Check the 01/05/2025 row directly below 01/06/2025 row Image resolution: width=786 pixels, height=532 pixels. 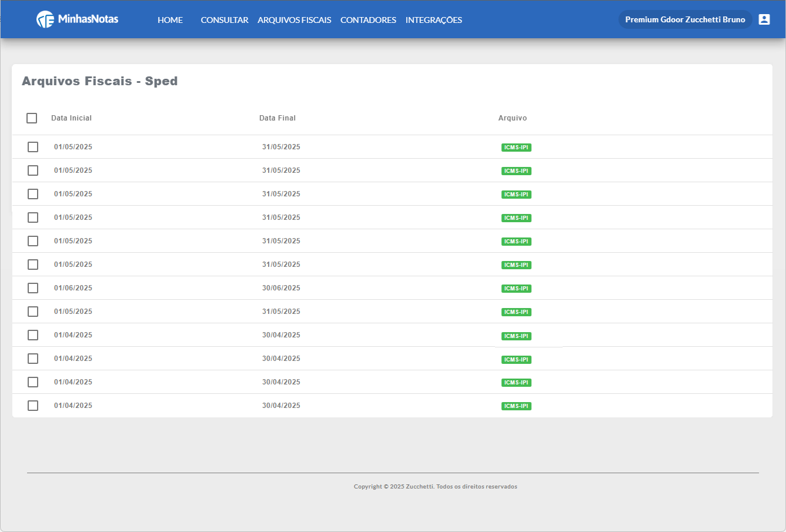click(x=33, y=312)
